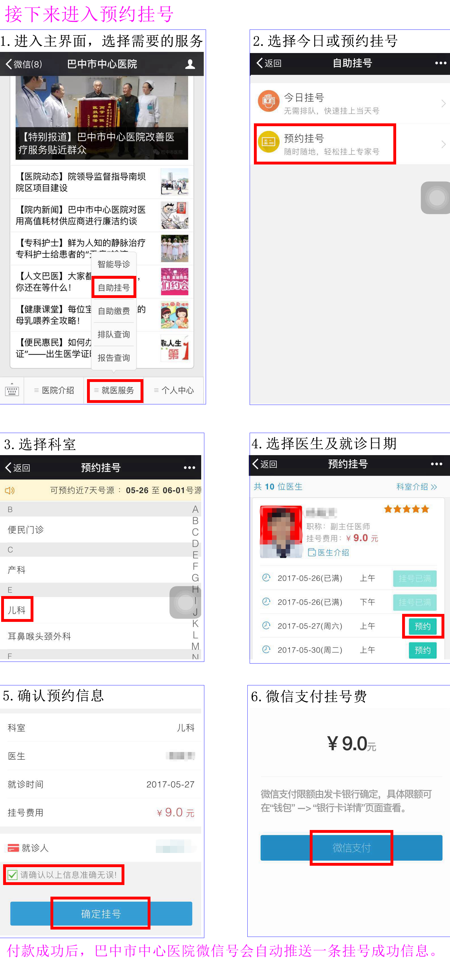Expand 今日挂号 row chevron
Viewport: 450px width, 980px height.
443,104
